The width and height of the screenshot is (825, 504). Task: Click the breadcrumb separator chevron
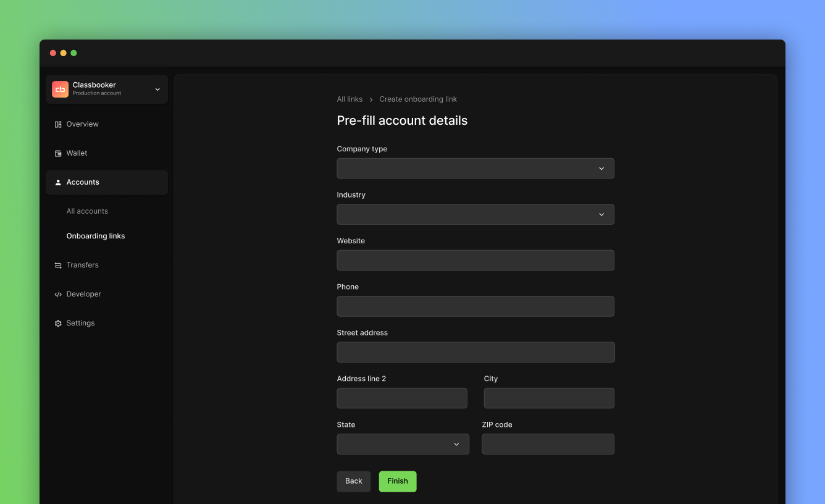[371, 99]
